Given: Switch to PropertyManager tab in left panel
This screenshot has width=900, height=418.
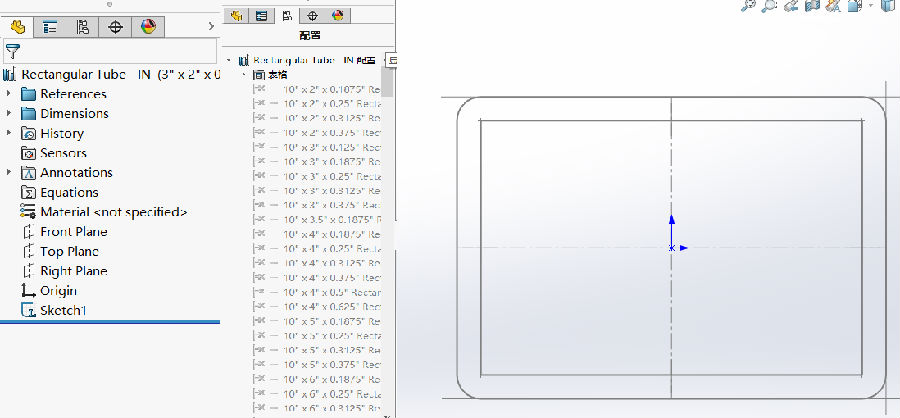Looking at the screenshot, I should (51, 27).
